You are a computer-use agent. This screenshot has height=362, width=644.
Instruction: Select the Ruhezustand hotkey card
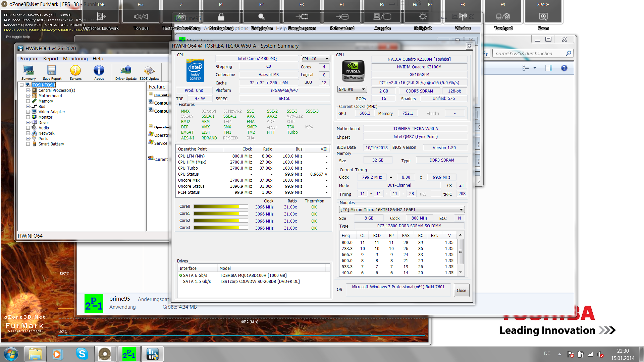point(342,16)
